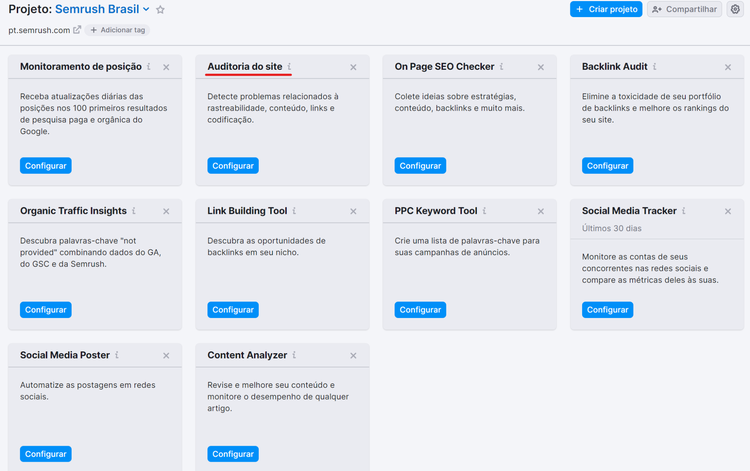
Task: Click Adicionar tag
Action: [118, 30]
